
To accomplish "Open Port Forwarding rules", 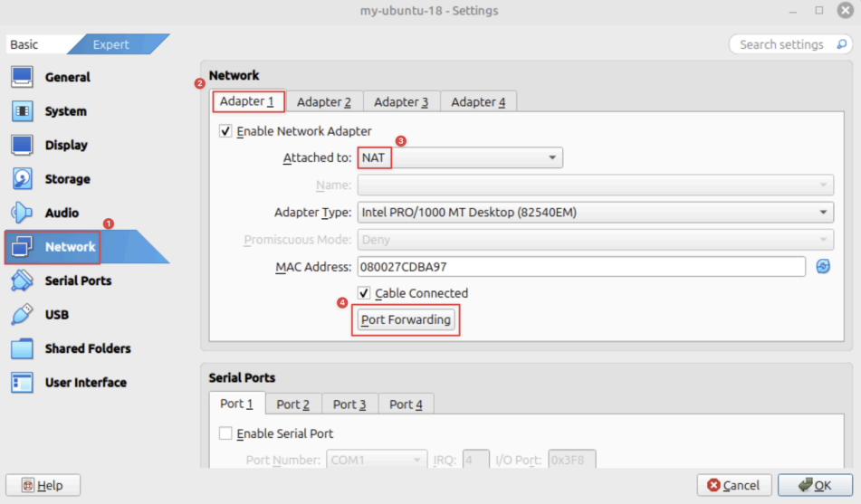I will pos(406,319).
